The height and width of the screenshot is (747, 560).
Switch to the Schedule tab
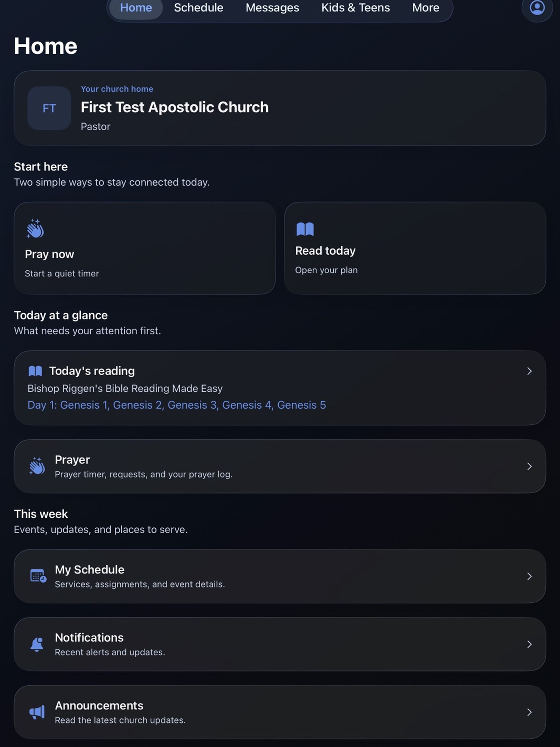click(199, 8)
